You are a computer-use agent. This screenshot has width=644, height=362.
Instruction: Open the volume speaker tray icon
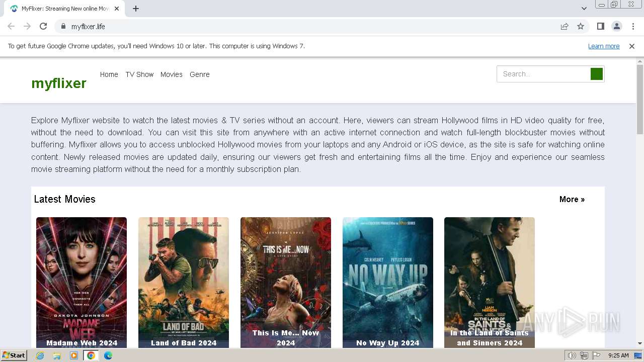tap(572, 355)
